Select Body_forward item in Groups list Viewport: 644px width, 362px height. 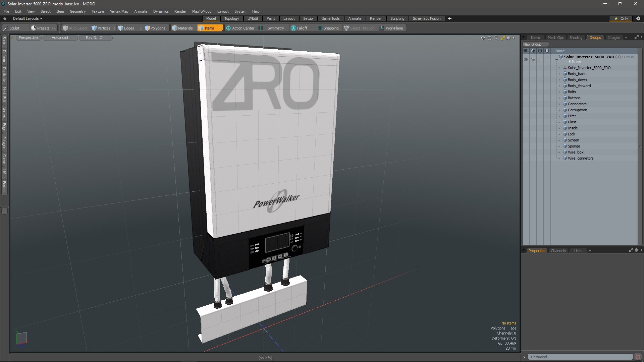(579, 86)
